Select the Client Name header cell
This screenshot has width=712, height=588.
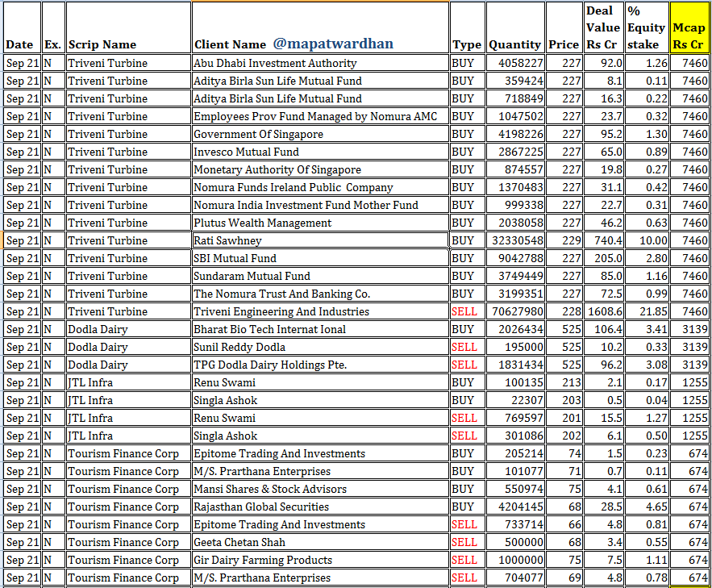click(x=321, y=27)
